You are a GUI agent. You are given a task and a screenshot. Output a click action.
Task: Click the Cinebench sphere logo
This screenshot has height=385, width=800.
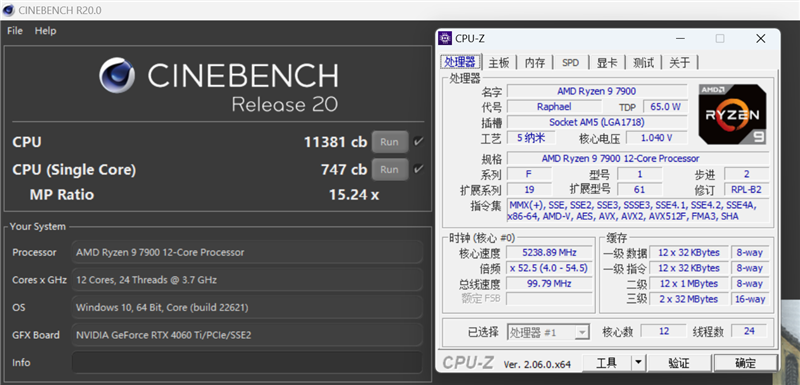click(117, 75)
